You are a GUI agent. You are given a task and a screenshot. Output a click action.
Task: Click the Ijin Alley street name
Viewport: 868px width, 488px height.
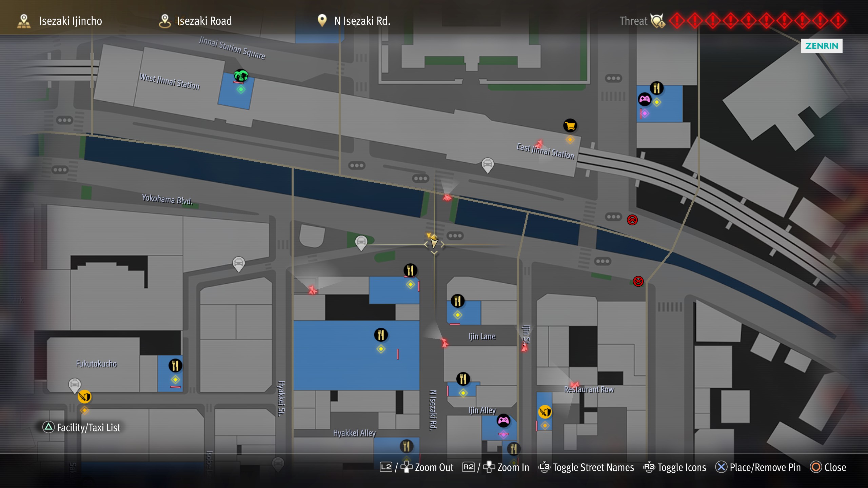[x=482, y=410]
